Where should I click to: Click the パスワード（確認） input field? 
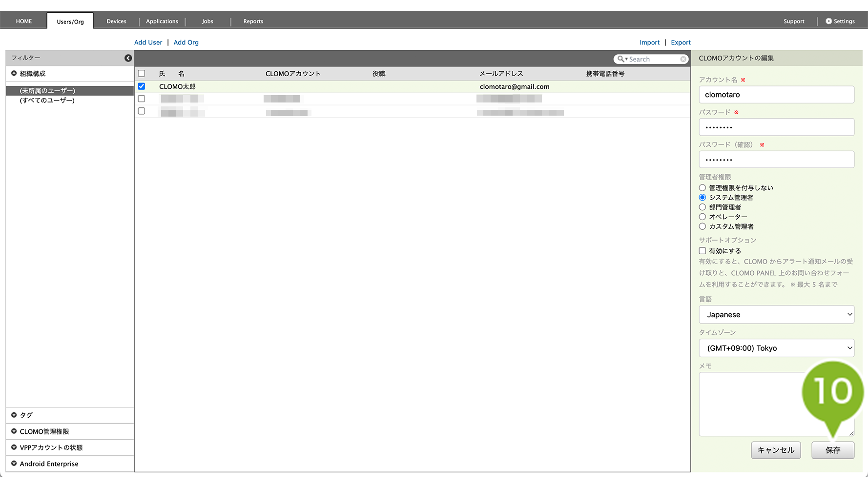777,160
